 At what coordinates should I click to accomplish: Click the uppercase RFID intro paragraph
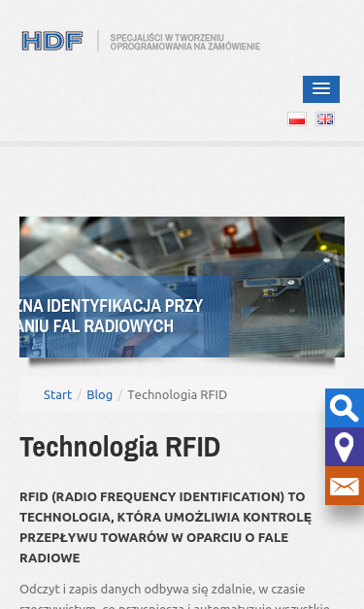click(166, 527)
